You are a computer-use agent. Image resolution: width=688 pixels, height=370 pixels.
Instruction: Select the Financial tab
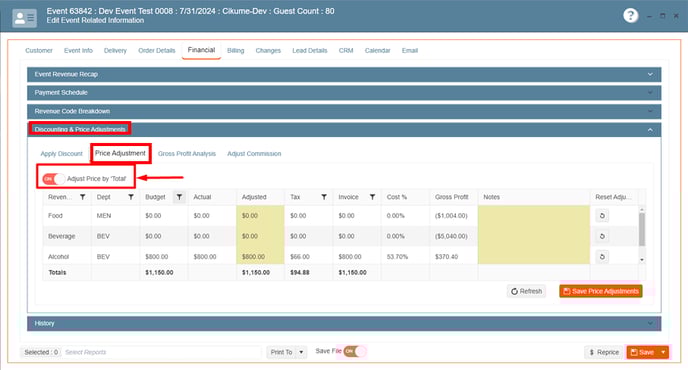(201, 50)
